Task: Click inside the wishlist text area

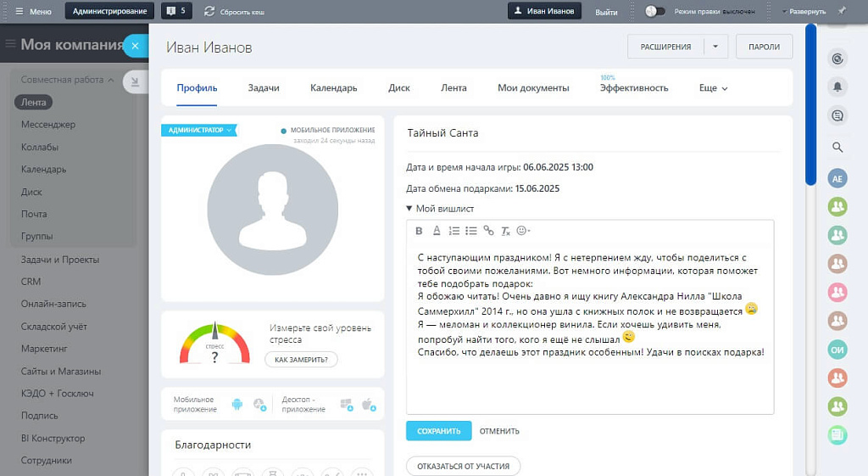Action: 589,382
